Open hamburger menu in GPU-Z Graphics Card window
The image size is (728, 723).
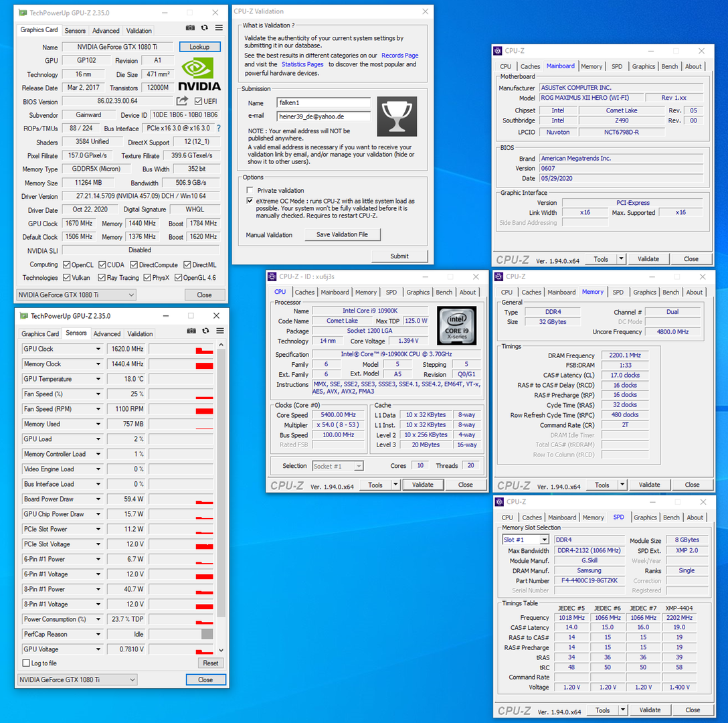[219, 28]
